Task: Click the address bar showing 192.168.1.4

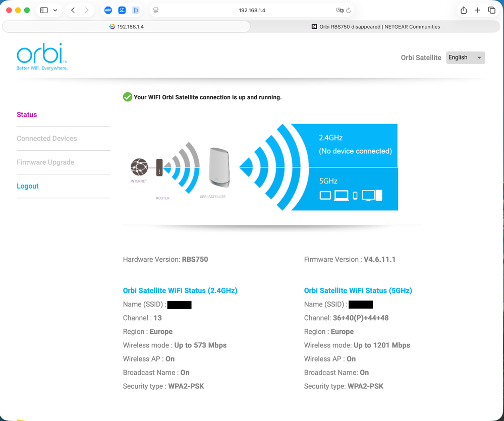Action: (x=252, y=10)
